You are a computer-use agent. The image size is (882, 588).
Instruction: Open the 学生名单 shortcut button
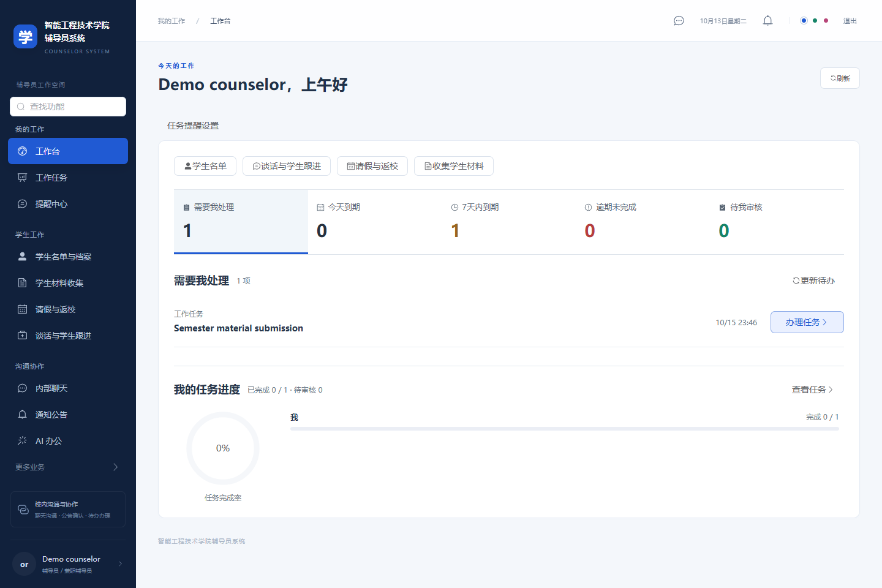click(205, 166)
